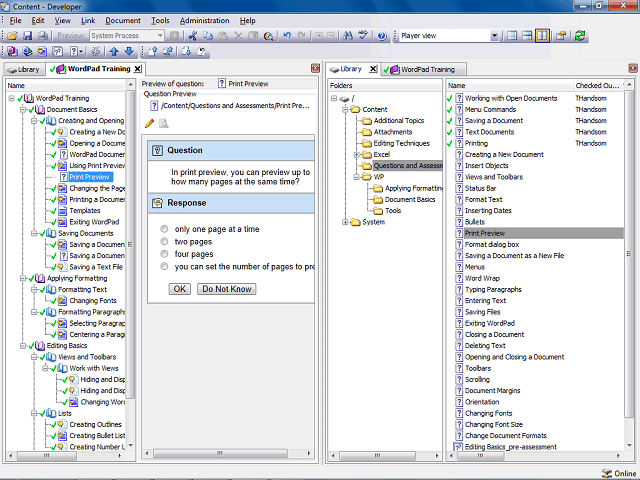The height and width of the screenshot is (480, 640).
Task: Click the find in library magnifier icon
Action: [268, 36]
